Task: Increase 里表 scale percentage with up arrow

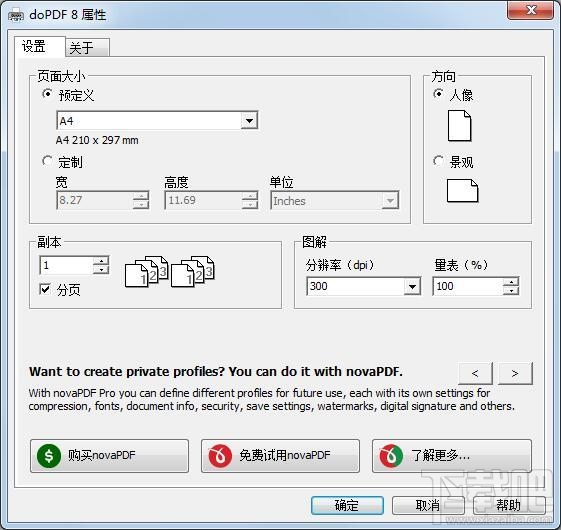Action: click(x=511, y=282)
